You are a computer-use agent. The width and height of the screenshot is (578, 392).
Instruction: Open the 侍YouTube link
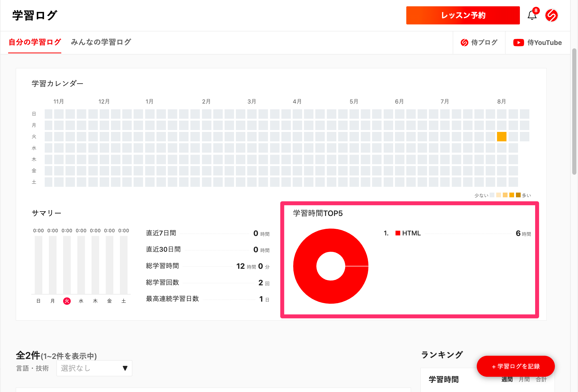544,43
